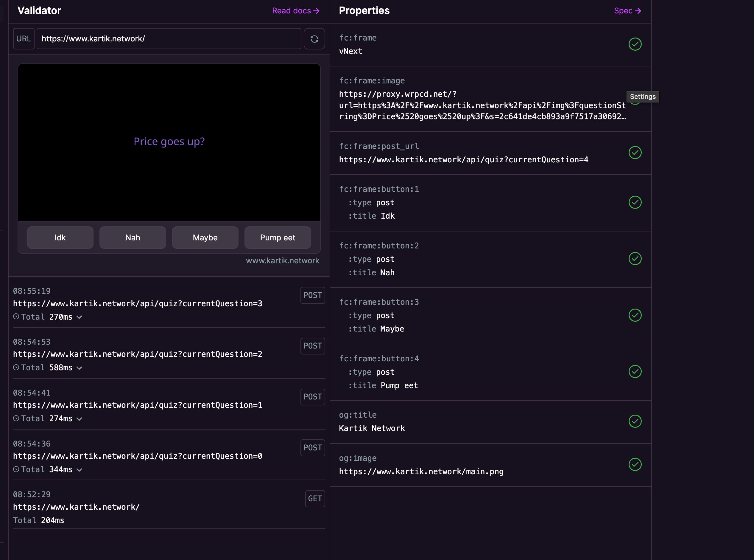This screenshot has height=560, width=754.
Task: Click the Validator panel heading
Action: [39, 10]
